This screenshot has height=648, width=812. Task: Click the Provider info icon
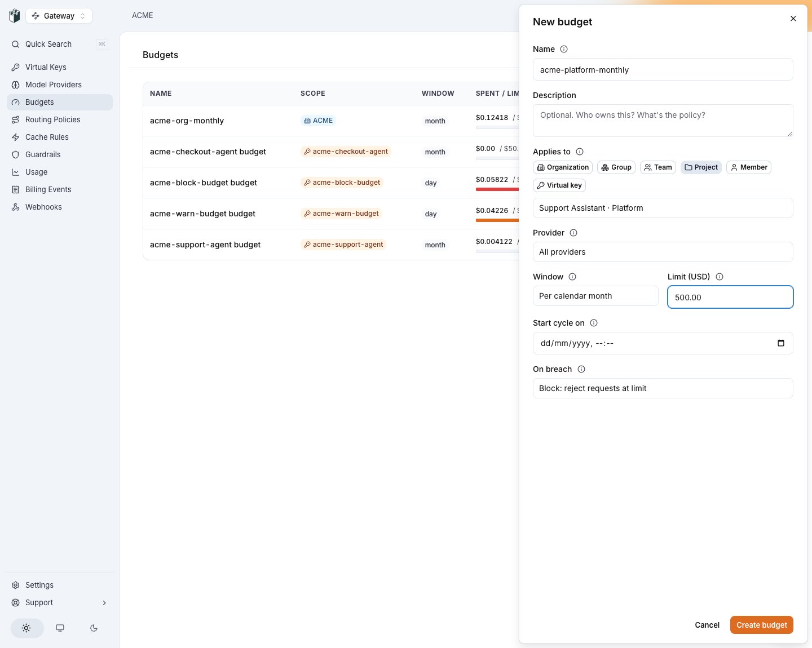(573, 233)
